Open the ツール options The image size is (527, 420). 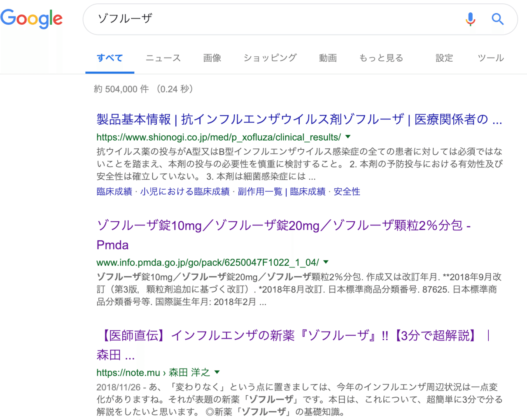pyautogui.click(x=491, y=58)
